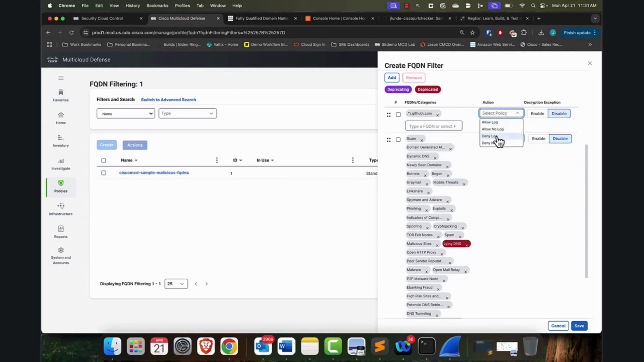Open Brave browser from the Dock
The width and height of the screenshot is (644, 362).
coord(206,346)
